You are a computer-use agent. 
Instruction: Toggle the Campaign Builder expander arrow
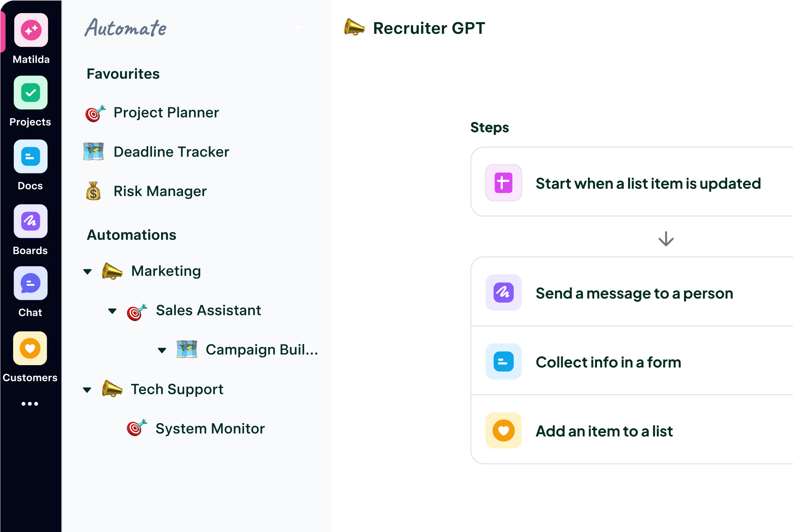tap(162, 350)
